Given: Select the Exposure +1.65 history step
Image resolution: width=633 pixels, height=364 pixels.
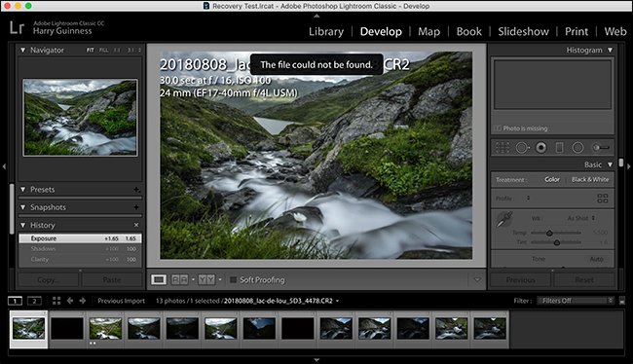Looking at the screenshot, I should point(80,238).
